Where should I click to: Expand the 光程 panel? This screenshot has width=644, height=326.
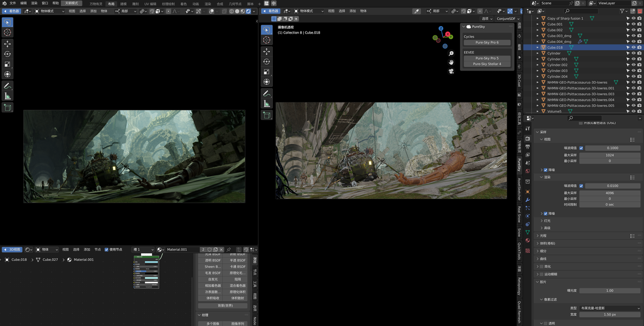[x=537, y=236]
